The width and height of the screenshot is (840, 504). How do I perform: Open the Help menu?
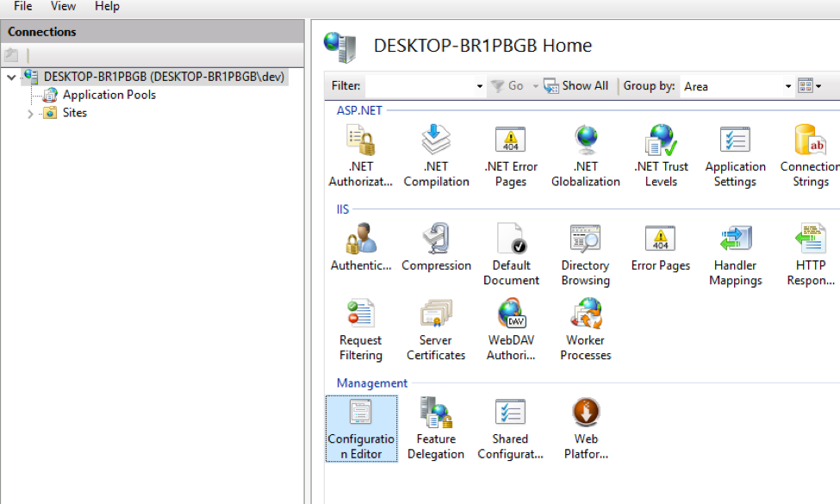[x=107, y=7]
